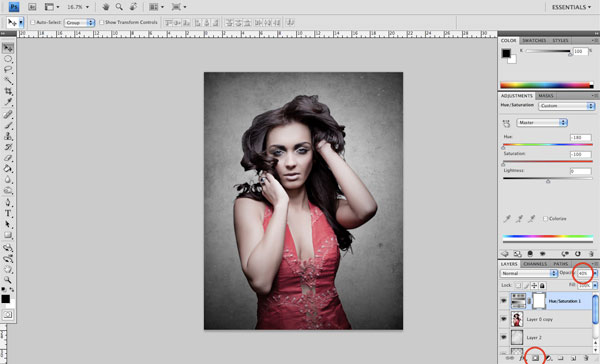Open the Essentials workspace switcher
Screen dimensions: 600x364
[x=571, y=7]
